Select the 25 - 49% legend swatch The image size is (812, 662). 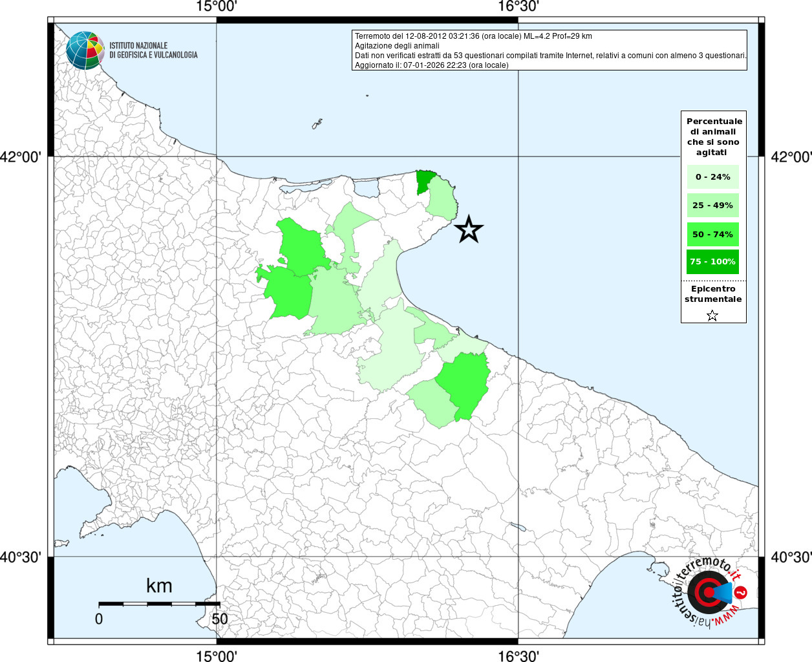coord(712,206)
